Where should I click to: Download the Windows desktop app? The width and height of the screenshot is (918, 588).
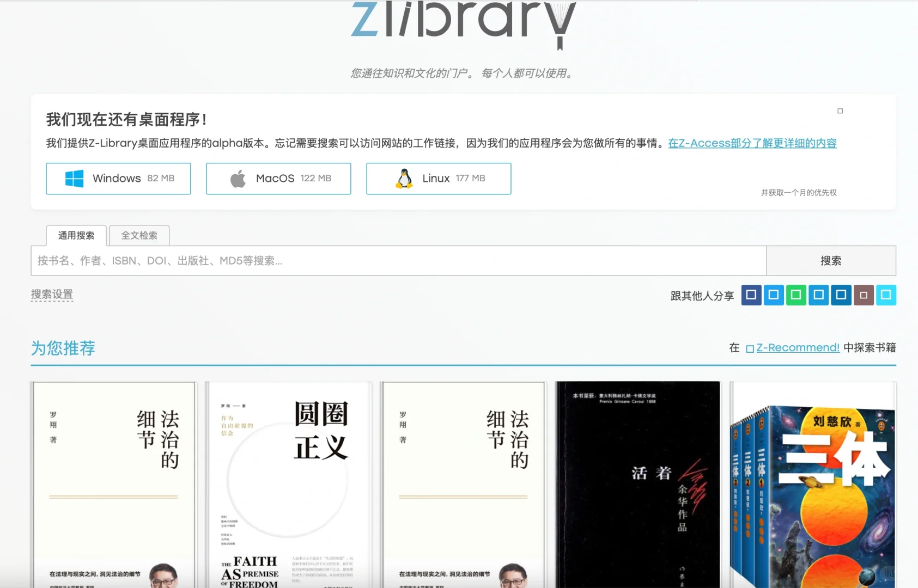coord(118,179)
